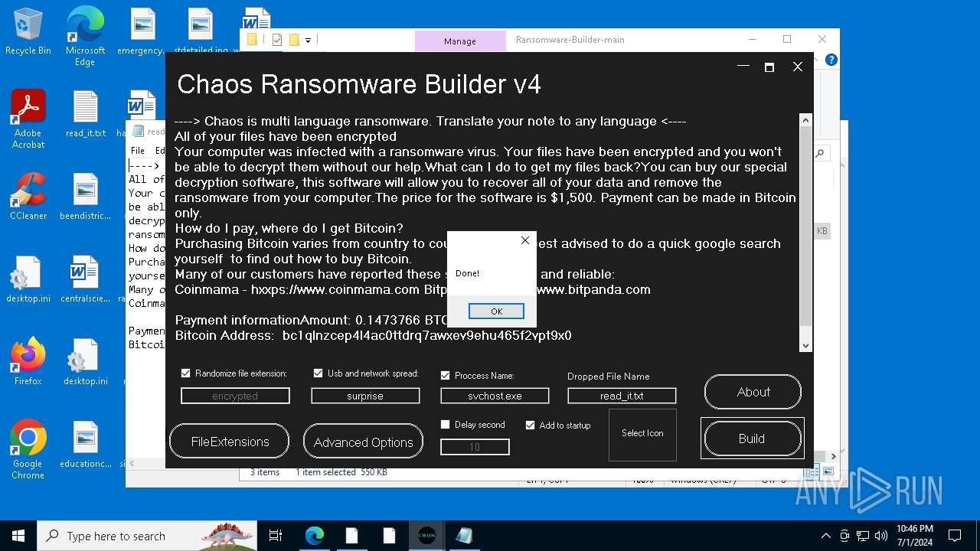
Task: Click the 'surprise' spread name field
Action: tap(365, 396)
